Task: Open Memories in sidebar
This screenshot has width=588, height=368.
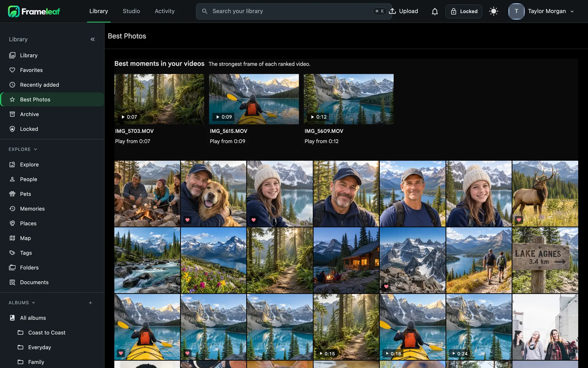Action: tap(52, 209)
